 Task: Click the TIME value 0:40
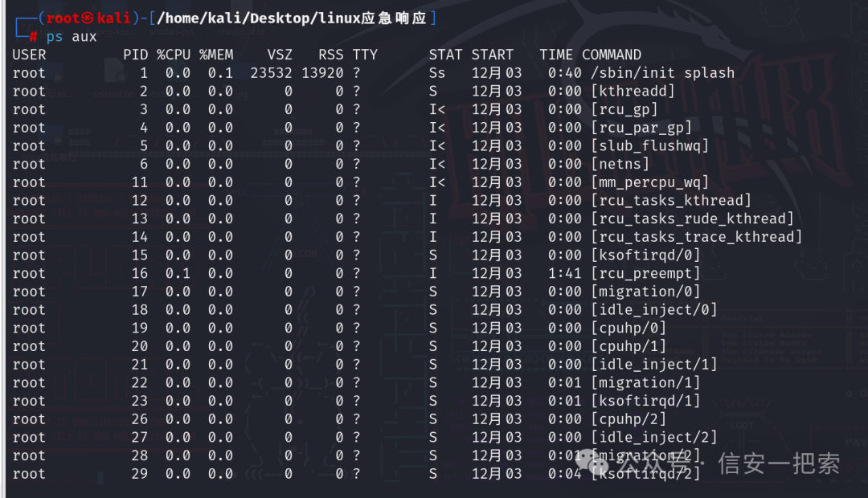pyautogui.click(x=565, y=73)
